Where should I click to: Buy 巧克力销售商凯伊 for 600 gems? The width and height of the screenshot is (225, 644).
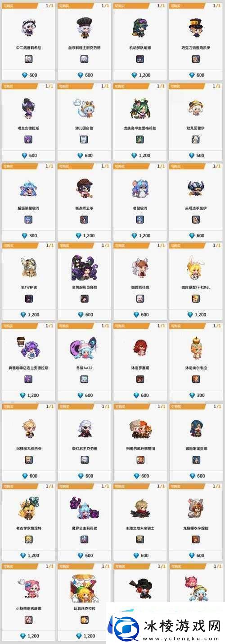coord(197,75)
